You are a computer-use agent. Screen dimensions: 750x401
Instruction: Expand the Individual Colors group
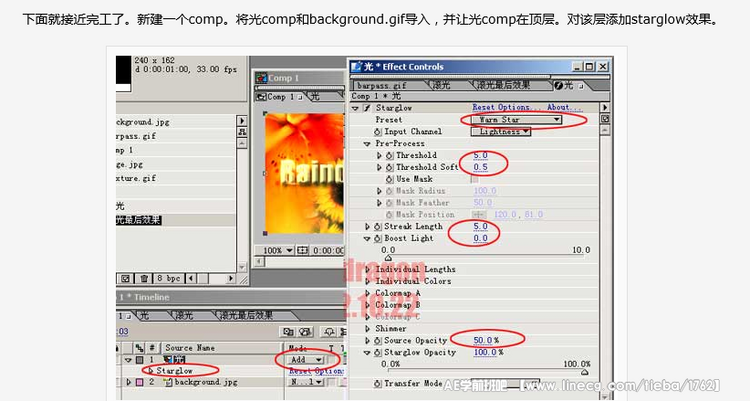point(367,281)
